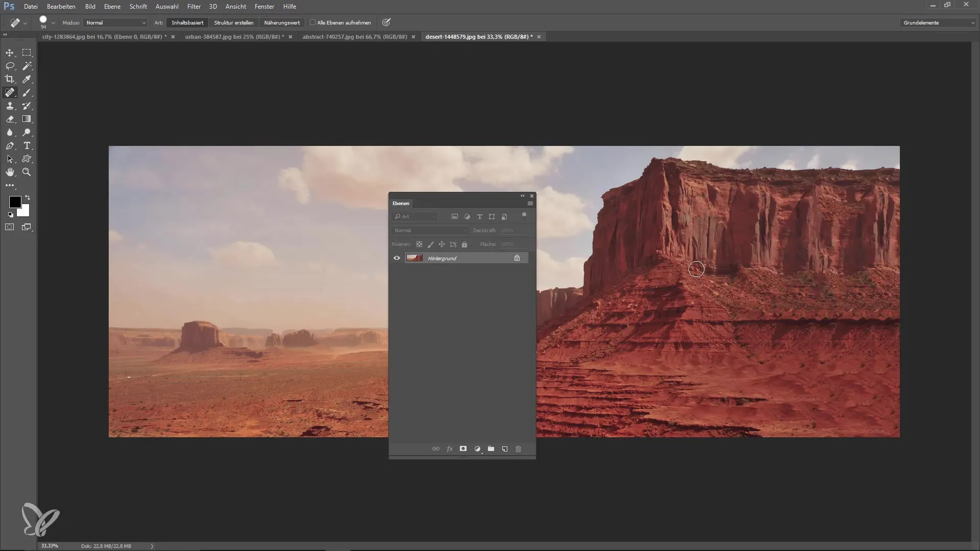Open the Art filter dropdown in Ebenen
This screenshot has height=551, width=980.
tap(414, 217)
